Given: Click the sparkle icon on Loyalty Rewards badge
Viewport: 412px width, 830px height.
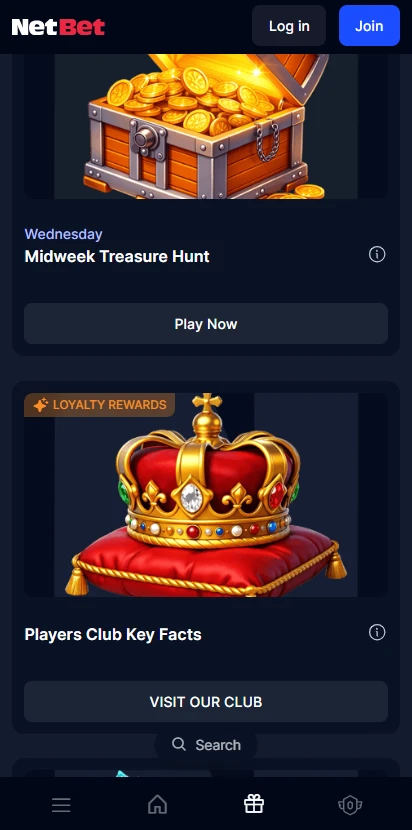Looking at the screenshot, I should pos(41,405).
